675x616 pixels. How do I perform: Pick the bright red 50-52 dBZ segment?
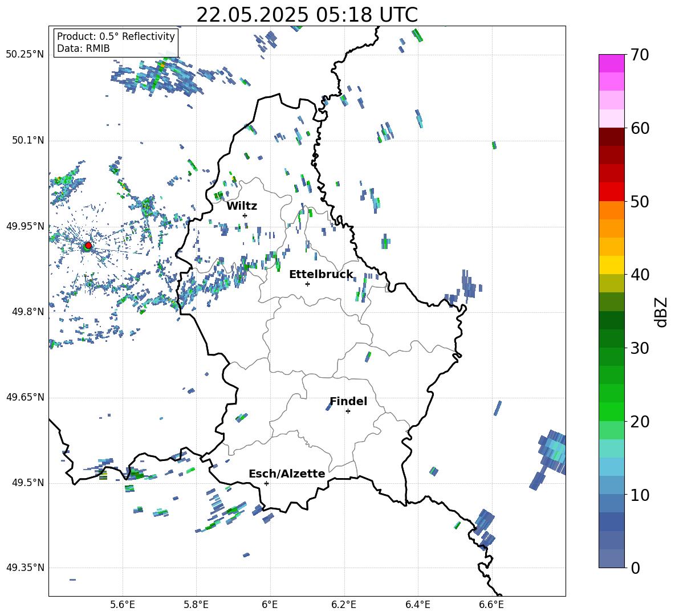[612, 192]
